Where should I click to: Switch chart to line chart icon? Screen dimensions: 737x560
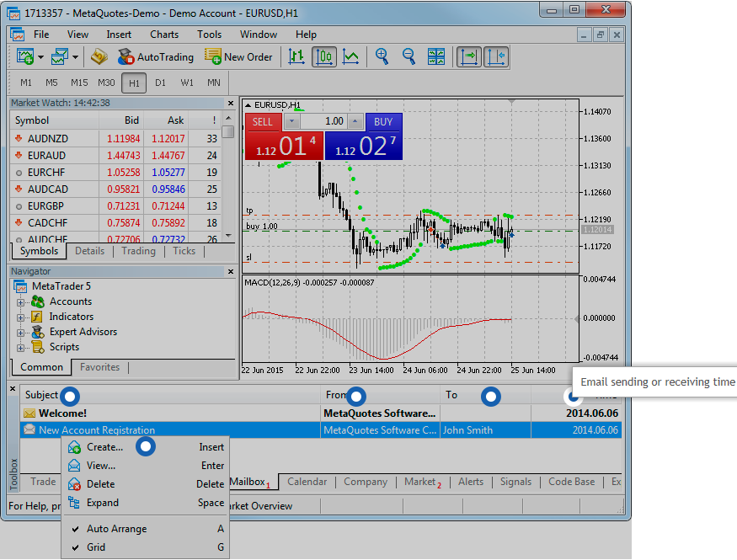[x=350, y=57]
